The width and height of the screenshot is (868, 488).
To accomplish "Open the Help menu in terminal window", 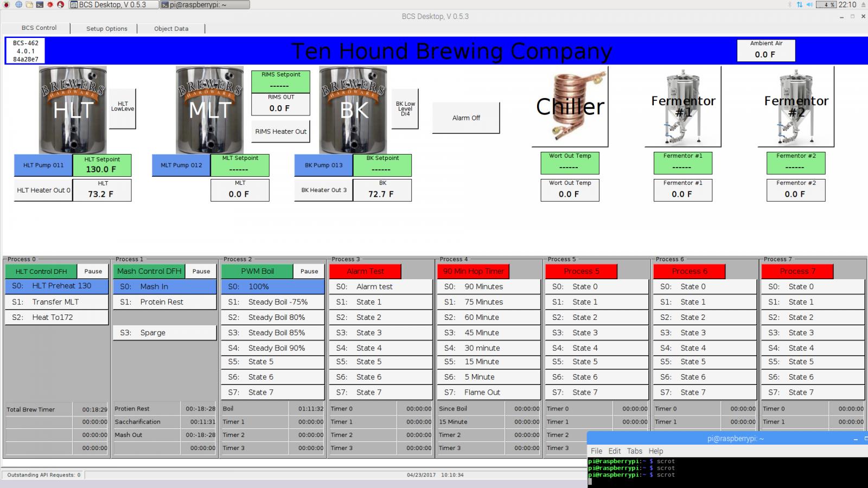I will 656,451.
